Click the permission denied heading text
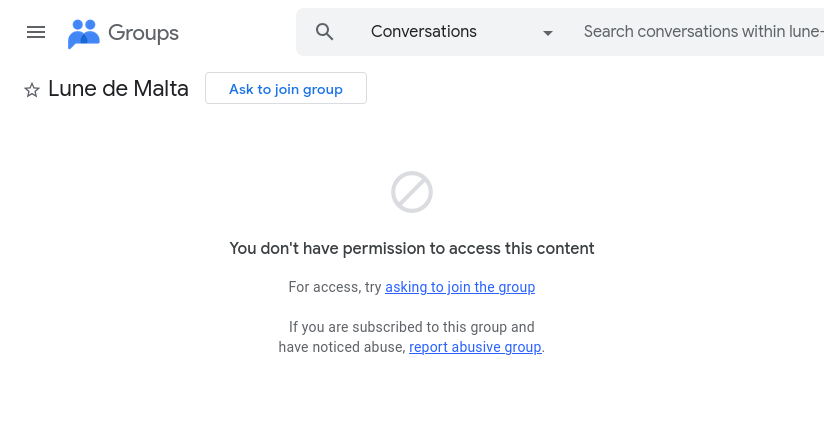The height and width of the screenshot is (430, 824). click(x=411, y=248)
